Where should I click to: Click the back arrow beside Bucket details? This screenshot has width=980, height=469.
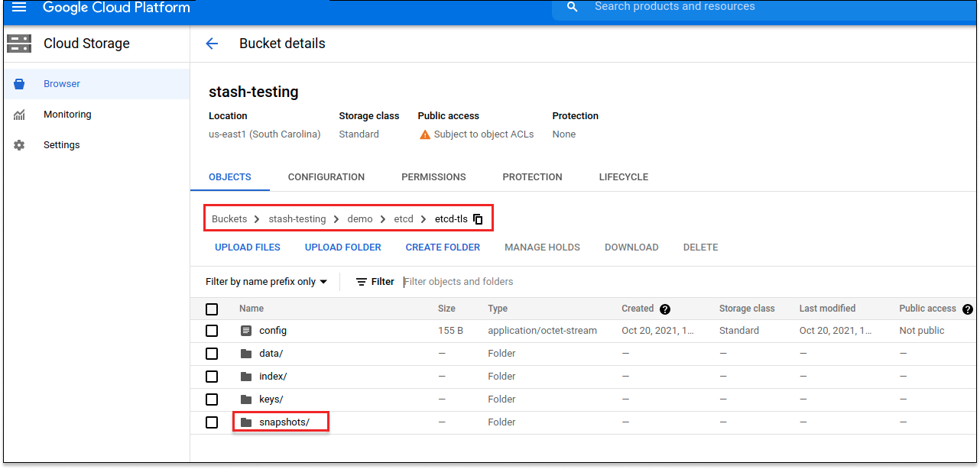click(x=212, y=44)
